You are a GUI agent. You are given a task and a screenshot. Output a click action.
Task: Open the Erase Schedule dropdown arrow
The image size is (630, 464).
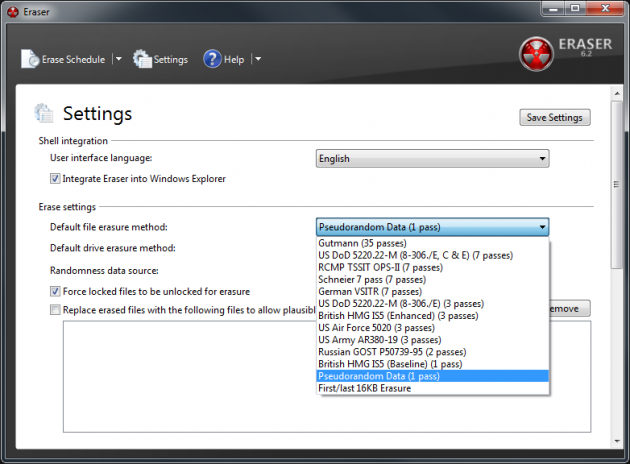pyautogui.click(x=118, y=59)
